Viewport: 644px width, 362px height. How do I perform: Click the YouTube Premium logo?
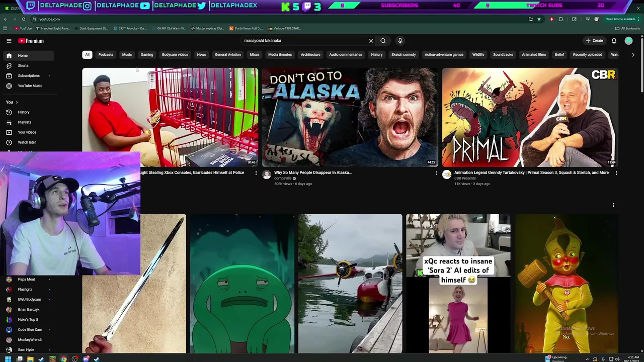point(31,41)
